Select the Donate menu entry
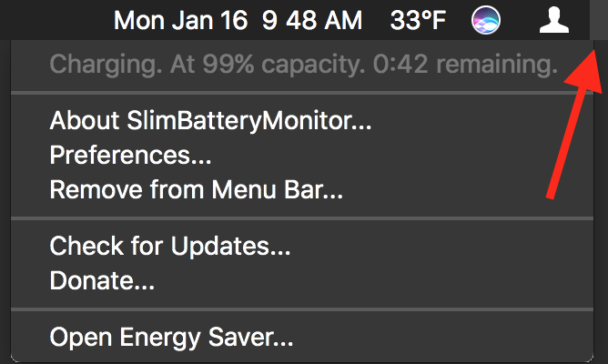Image resolution: width=608 pixels, height=364 pixels. point(102,280)
